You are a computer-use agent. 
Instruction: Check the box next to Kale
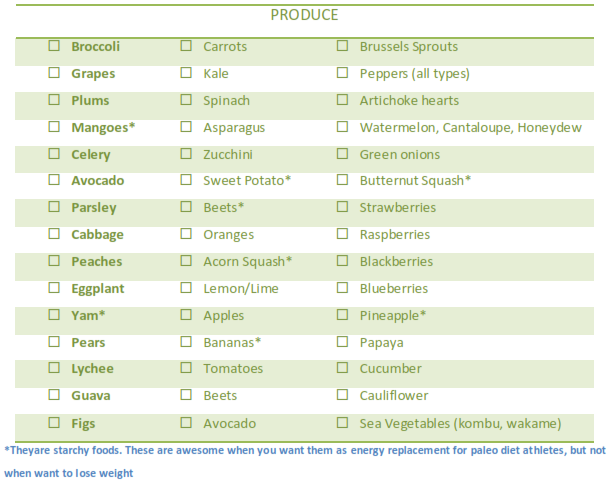[186, 74]
